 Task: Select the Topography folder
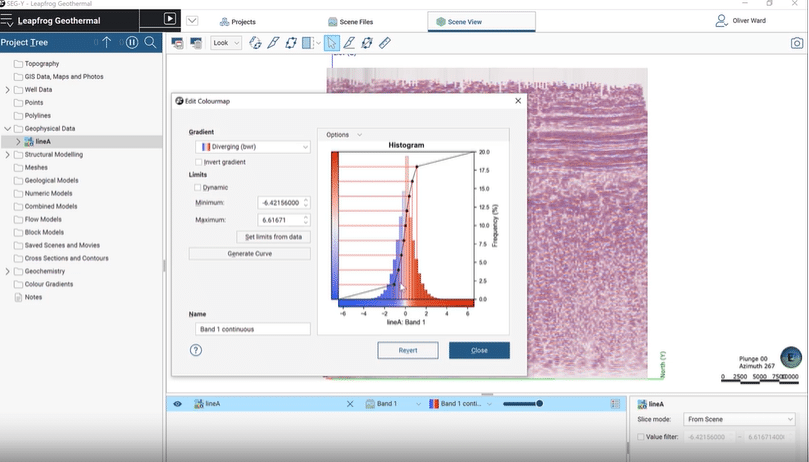(x=36, y=63)
